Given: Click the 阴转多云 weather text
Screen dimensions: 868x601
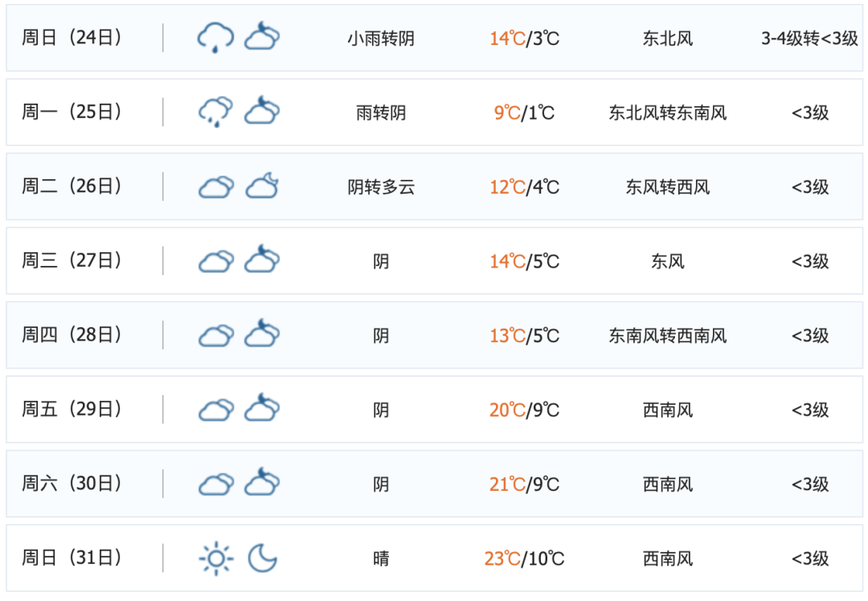Looking at the screenshot, I should [x=381, y=187].
